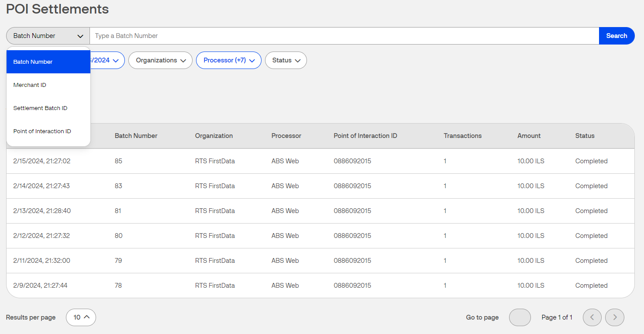Expand the Organizations filter
The height and width of the screenshot is (334, 644).
(x=160, y=60)
